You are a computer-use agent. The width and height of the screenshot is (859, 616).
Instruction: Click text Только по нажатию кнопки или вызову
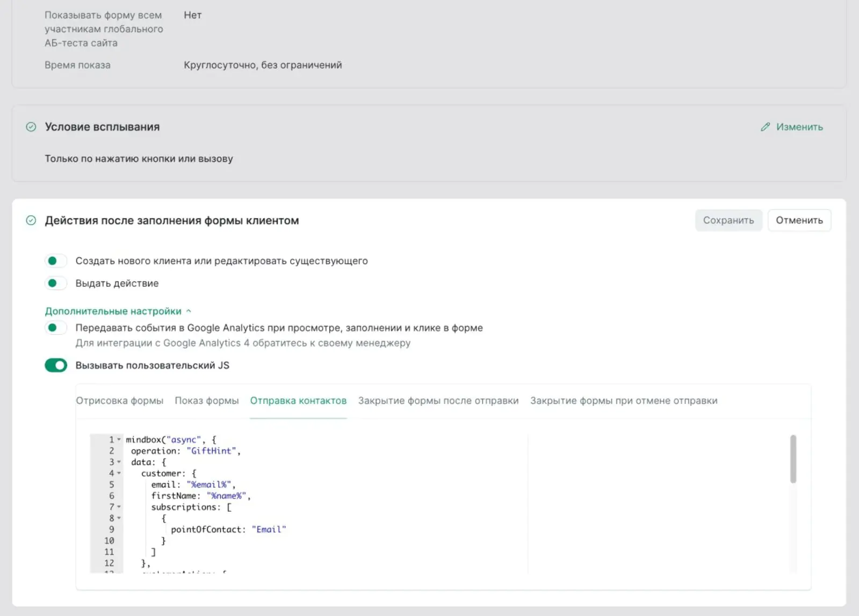pos(139,159)
